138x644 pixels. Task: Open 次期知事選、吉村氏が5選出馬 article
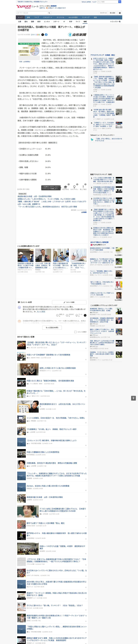[x=52, y=463]
